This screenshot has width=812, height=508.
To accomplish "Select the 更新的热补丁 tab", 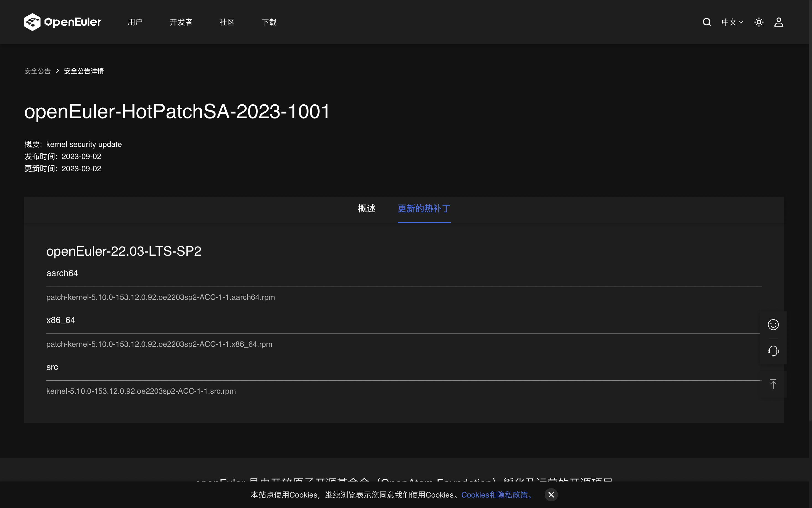I will click(x=424, y=209).
